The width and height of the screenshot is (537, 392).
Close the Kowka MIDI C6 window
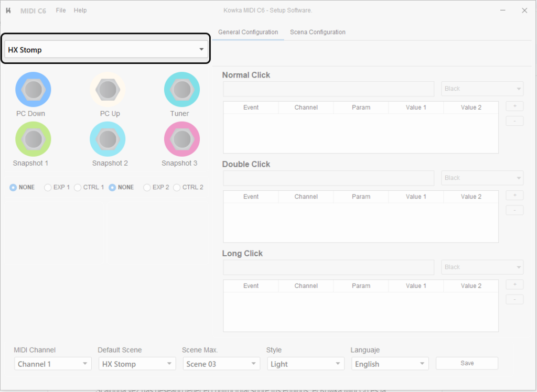pyautogui.click(x=524, y=10)
